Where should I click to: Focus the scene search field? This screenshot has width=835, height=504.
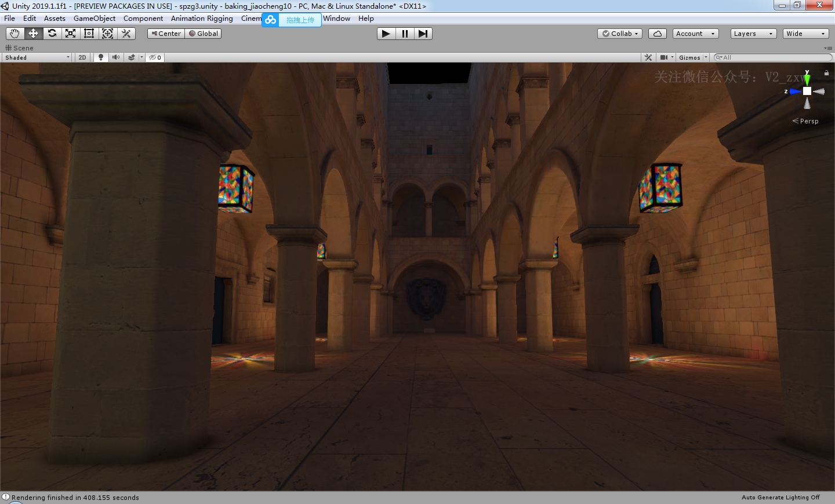(773, 57)
